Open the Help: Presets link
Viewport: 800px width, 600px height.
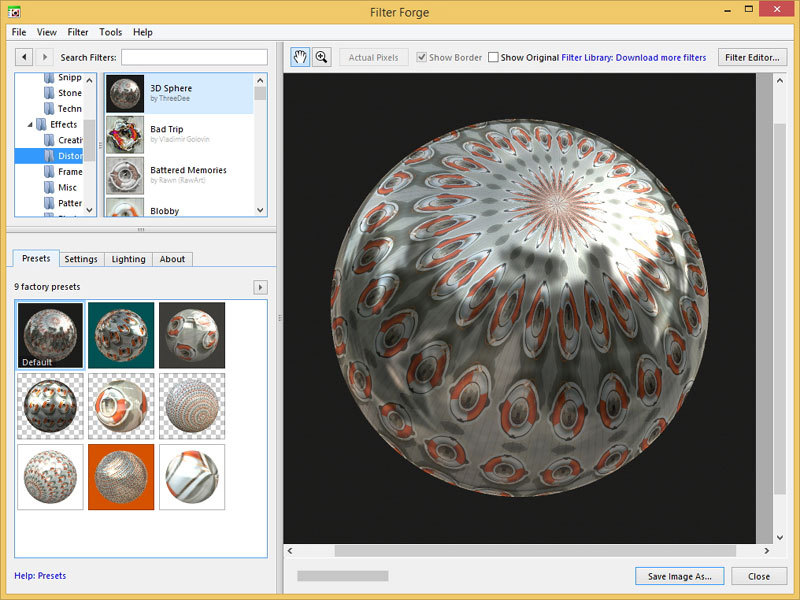coord(40,576)
